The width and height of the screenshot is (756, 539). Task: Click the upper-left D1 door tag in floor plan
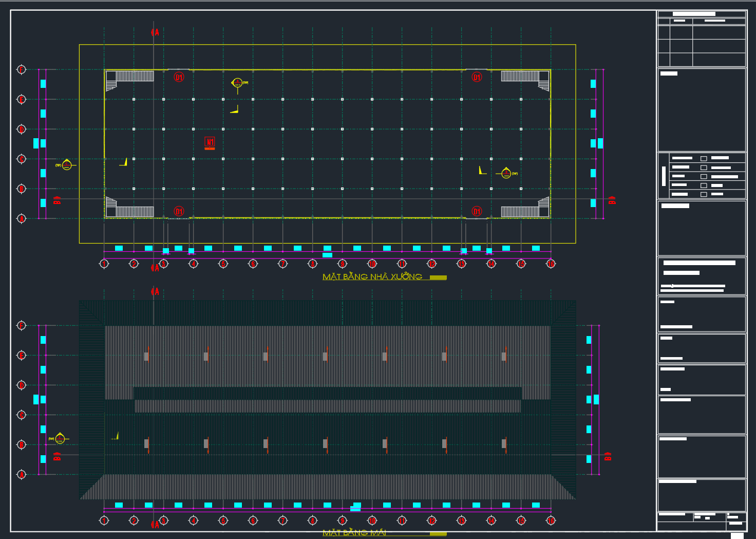[179, 77]
